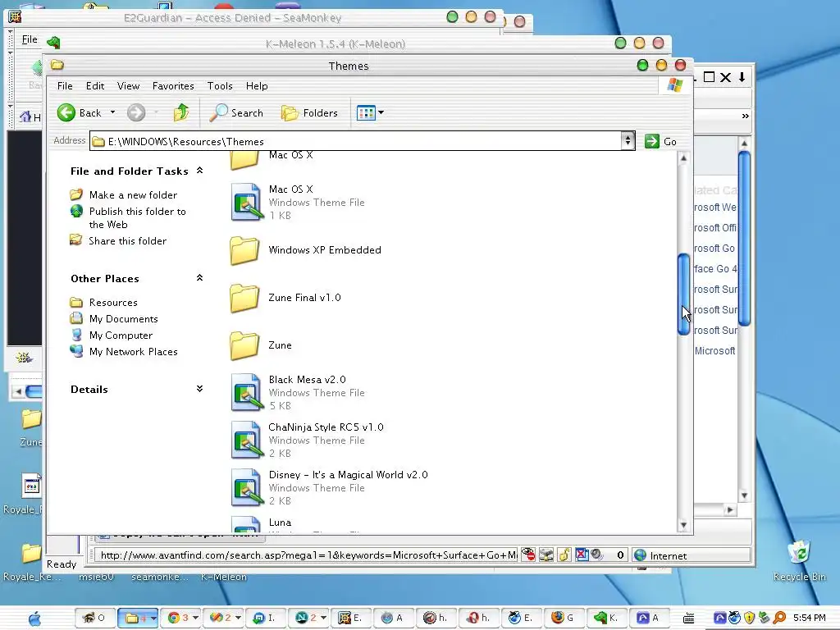Open the Help menu
The height and width of the screenshot is (630, 840).
tap(257, 85)
